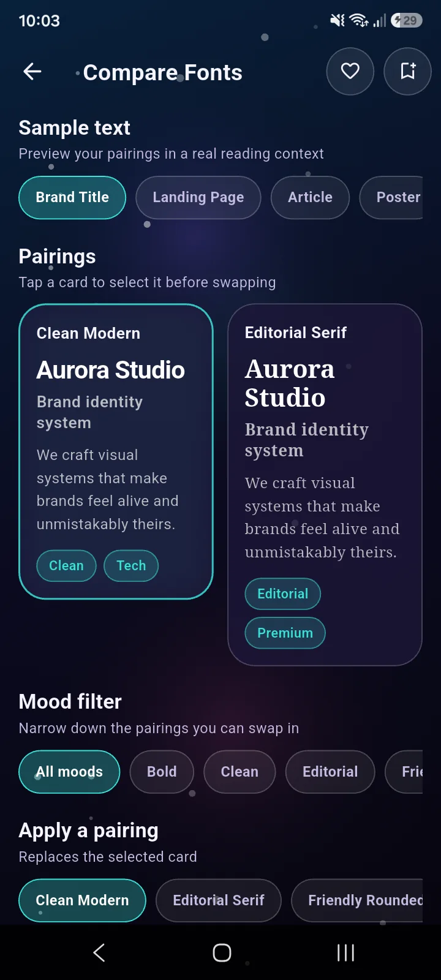441x980 pixels.
Task: Filter pairings by Editorial mood
Action: [x=330, y=772]
